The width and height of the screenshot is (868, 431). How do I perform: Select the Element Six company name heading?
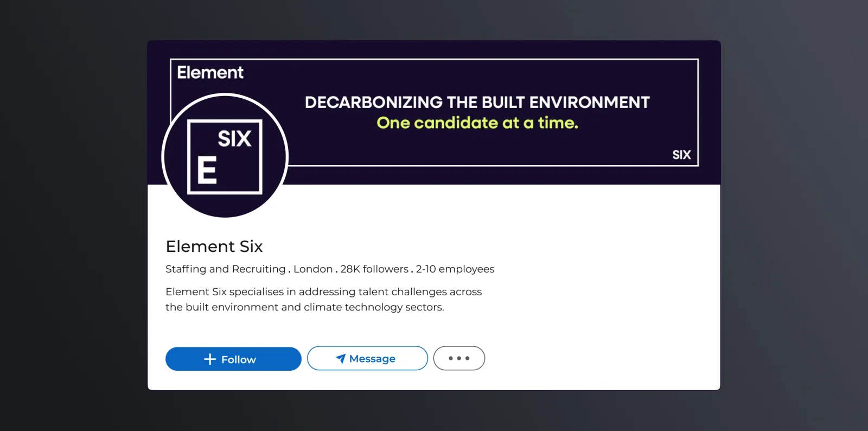[214, 246]
